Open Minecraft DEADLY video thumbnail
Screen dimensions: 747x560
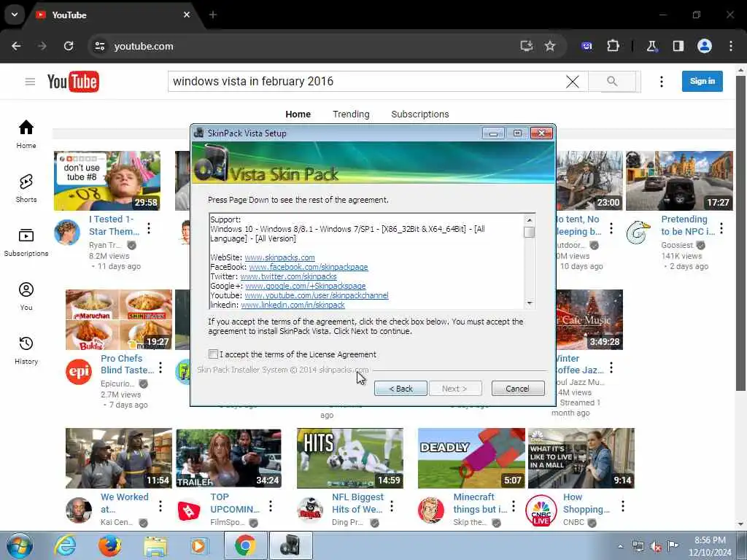(471, 458)
